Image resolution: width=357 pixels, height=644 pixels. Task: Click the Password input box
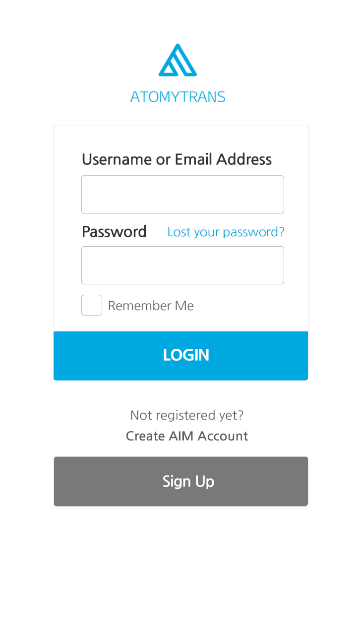[182, 265]
